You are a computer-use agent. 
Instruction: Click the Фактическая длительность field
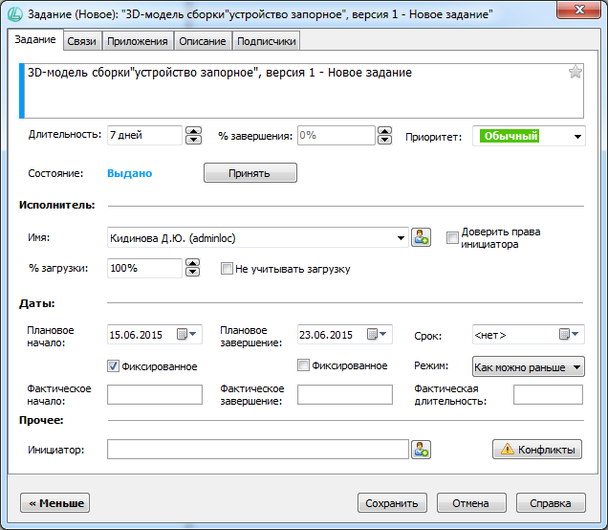548,395
